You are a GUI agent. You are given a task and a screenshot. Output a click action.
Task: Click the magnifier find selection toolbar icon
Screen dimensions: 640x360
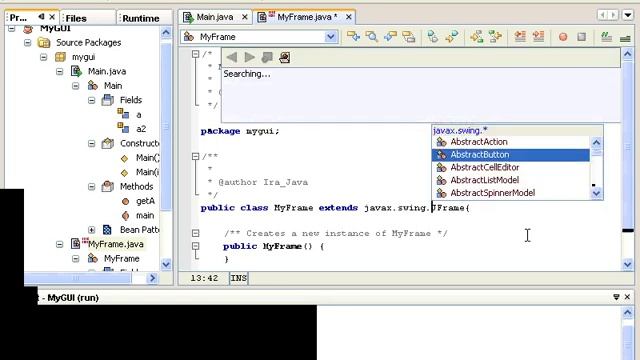(x=371, y=37)
